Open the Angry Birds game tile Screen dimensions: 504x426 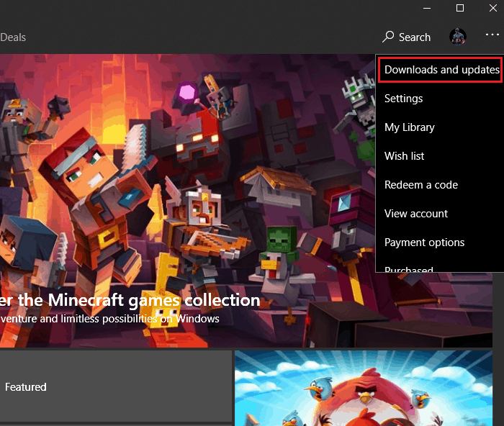[364, 388]
